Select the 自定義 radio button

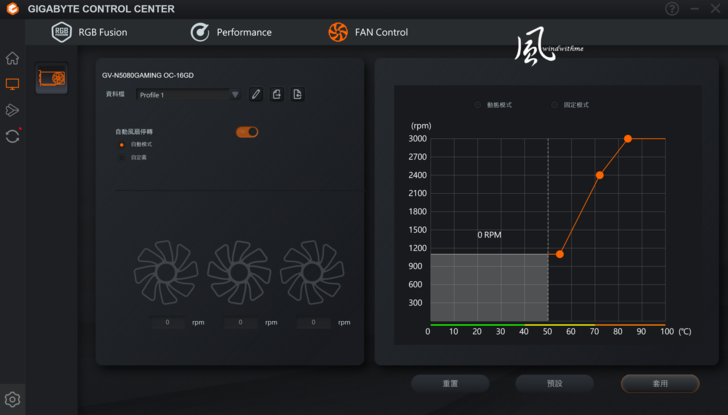pos(122,157)
